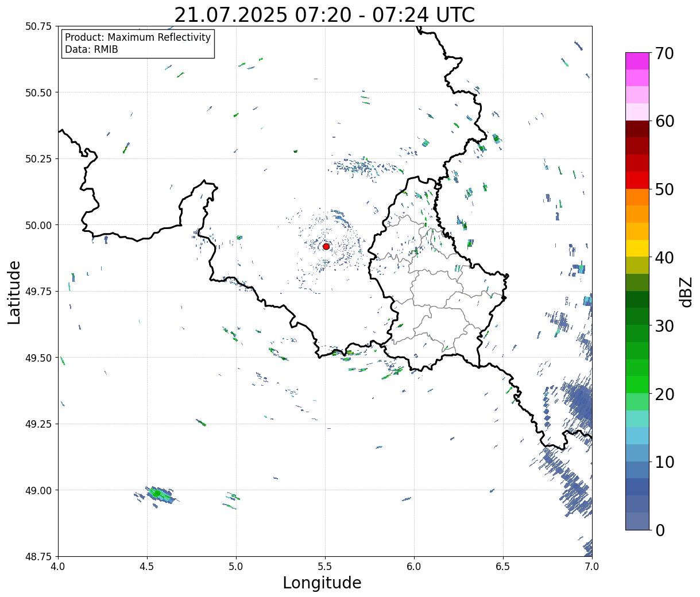Click the 'Longitude' axis label
Screen dimensions: 700x597
[x=322, y=583]
